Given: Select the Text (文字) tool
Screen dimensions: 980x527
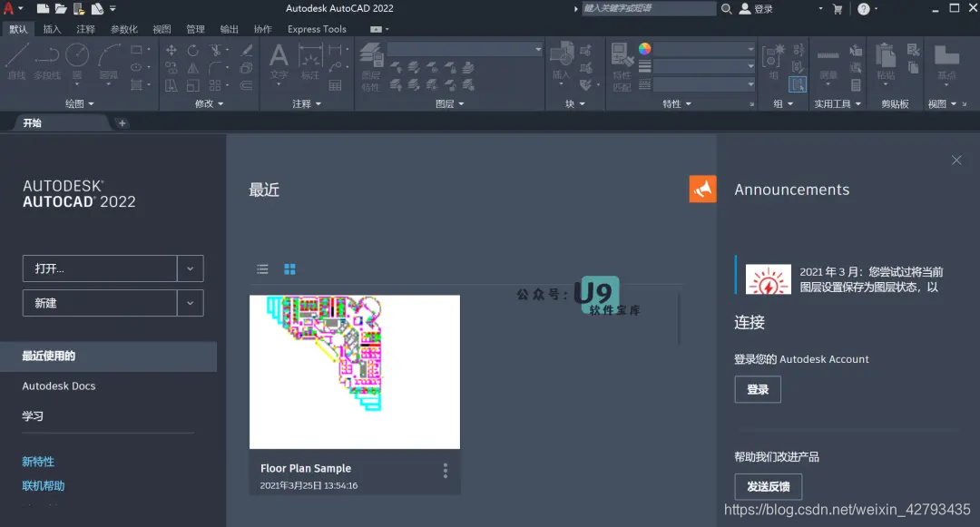Looking at the screenshot, I should click(x=279, y=63).
